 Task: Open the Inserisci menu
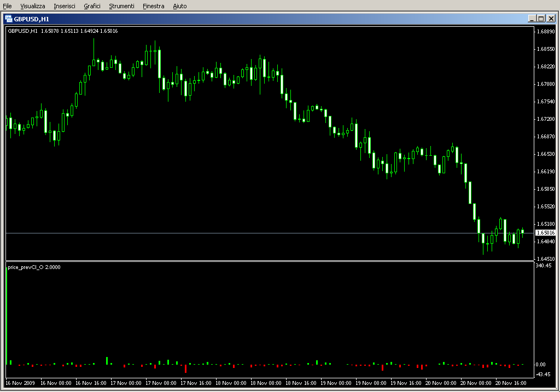(65, 6)
